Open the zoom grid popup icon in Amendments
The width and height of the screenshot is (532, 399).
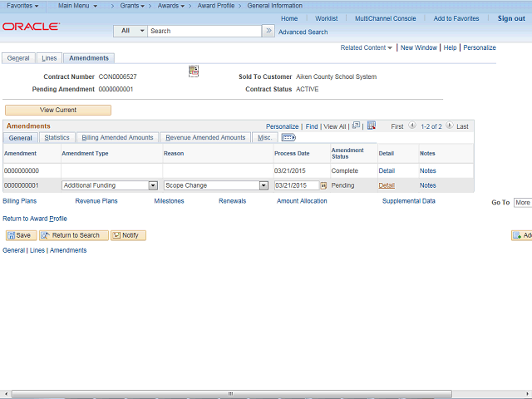click(x=356, y=126)
